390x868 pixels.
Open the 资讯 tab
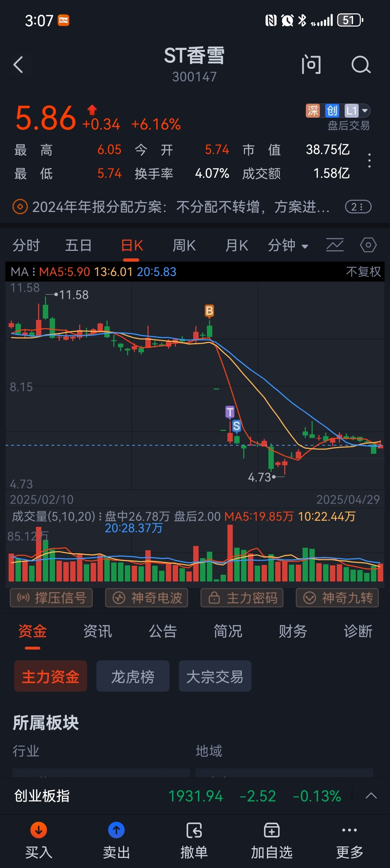coord(97,631)
